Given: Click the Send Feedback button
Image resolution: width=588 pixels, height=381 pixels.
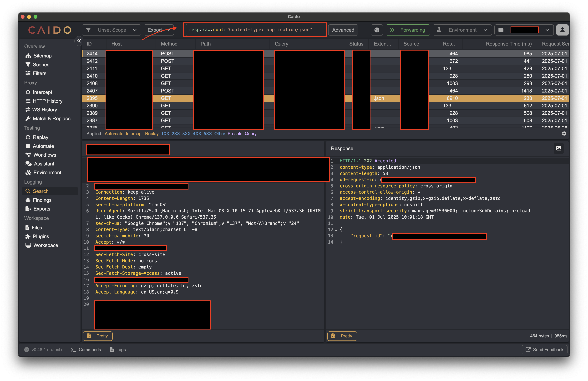Looking at the screenshot, I should [x=544, y=350].
